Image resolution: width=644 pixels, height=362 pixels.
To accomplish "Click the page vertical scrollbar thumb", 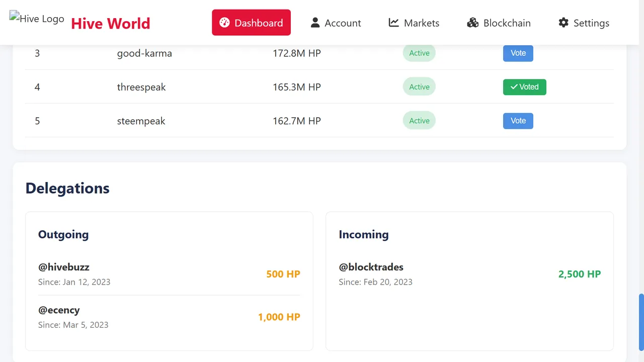I will pyautogui.click(x=641, y=322).
